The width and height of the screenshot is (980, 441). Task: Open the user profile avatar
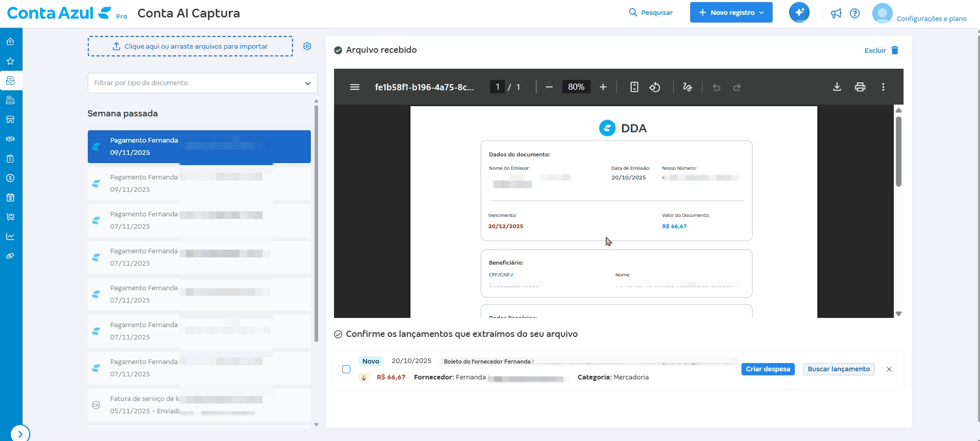coord(882,13)
